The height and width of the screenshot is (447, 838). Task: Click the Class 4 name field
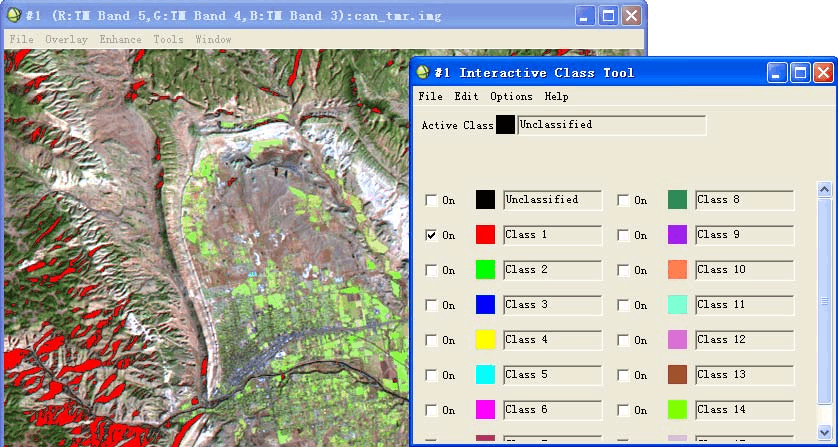coord(553,340)
